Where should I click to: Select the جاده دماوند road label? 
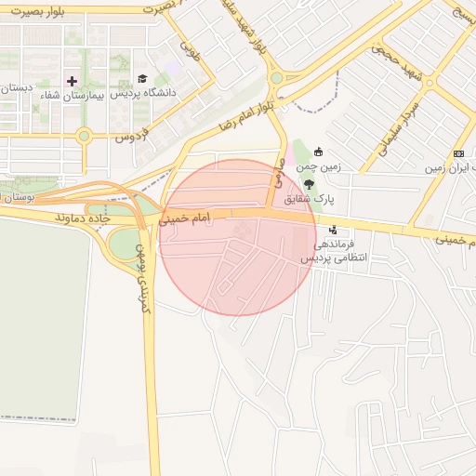83,218
